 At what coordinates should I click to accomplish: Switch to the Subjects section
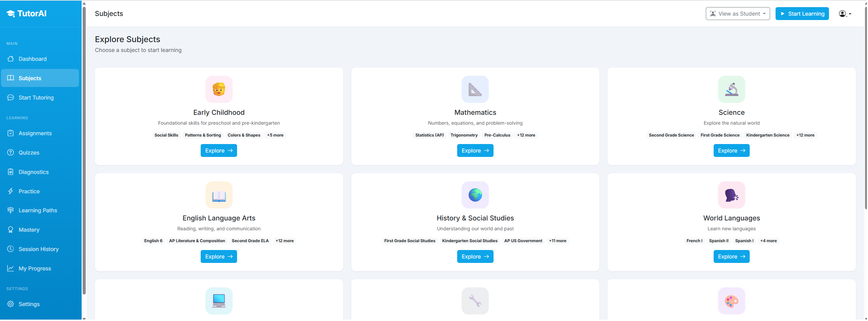[30, 78]
